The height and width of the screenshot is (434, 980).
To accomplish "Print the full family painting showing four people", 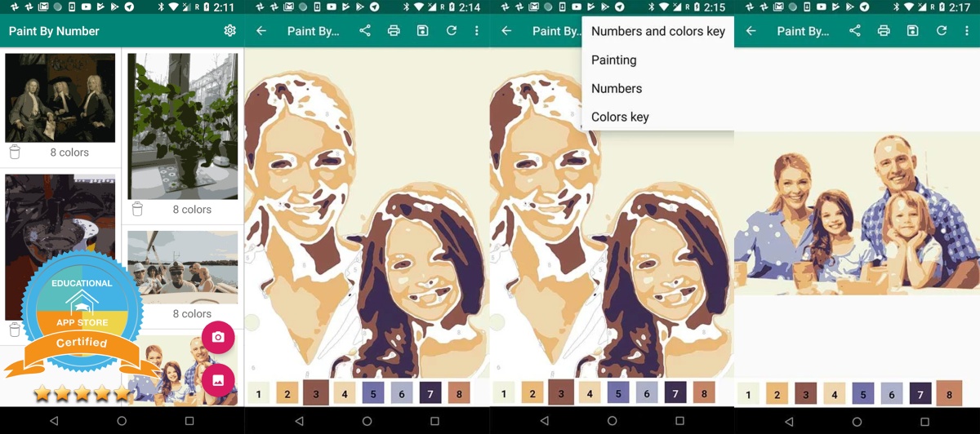I will (884, 31).
